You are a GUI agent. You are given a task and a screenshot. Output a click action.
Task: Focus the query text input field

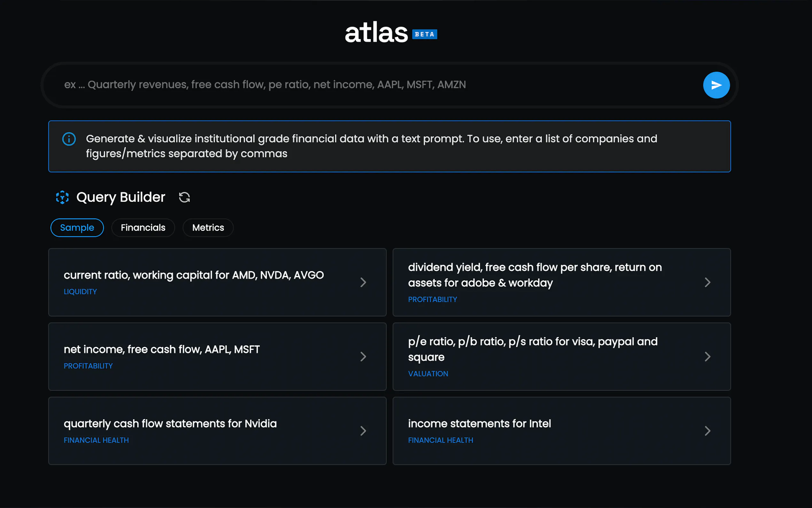[x=369, y=85]
